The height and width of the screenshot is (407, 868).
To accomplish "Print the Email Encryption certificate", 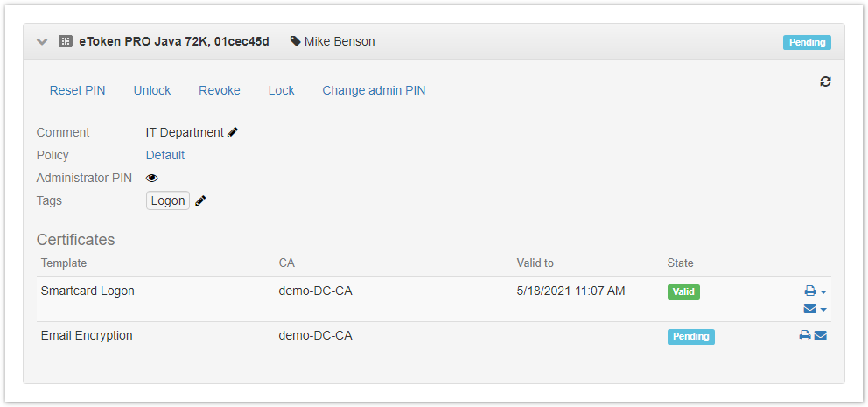I will pos(805,335).
